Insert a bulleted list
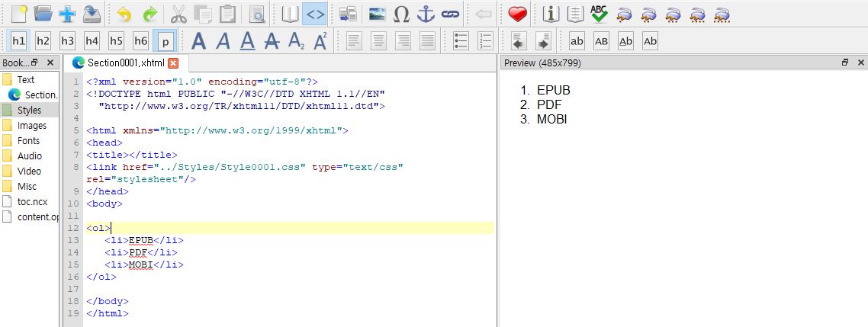This screenshot has width=868, height=327. coord(461,41)
